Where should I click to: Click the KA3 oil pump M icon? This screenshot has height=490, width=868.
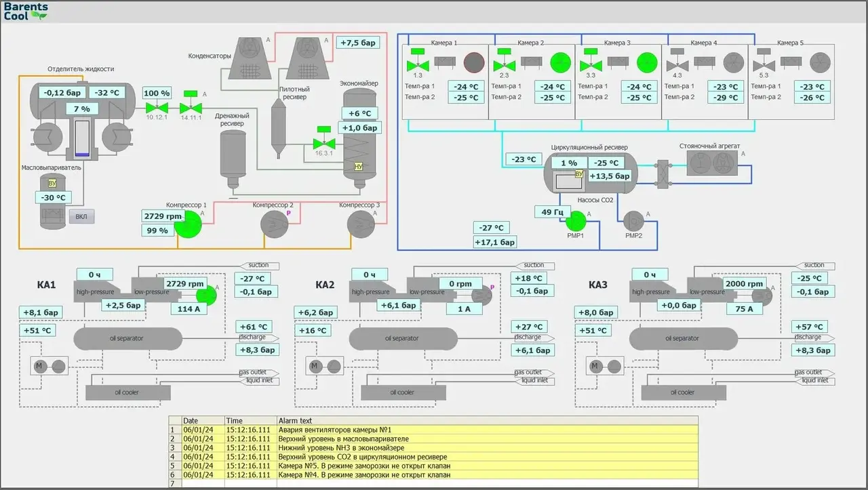coord(595,367)
